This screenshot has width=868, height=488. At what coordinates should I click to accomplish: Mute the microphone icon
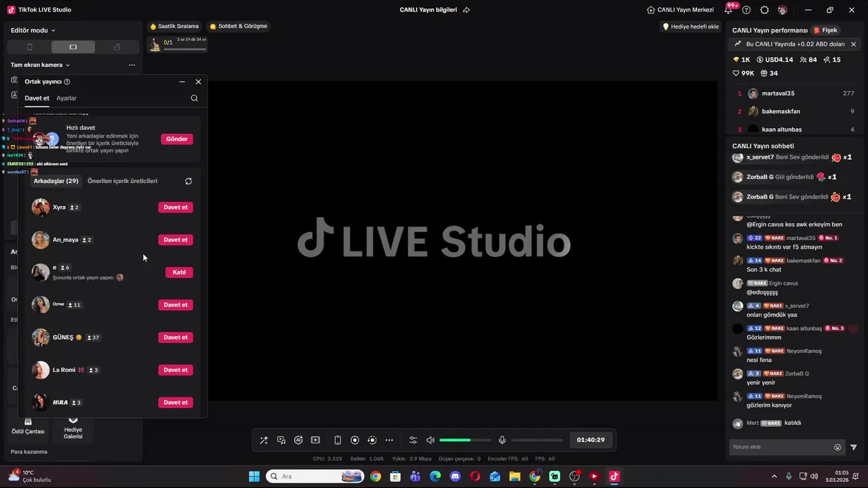pyautogui.click(x=502, y=440)
